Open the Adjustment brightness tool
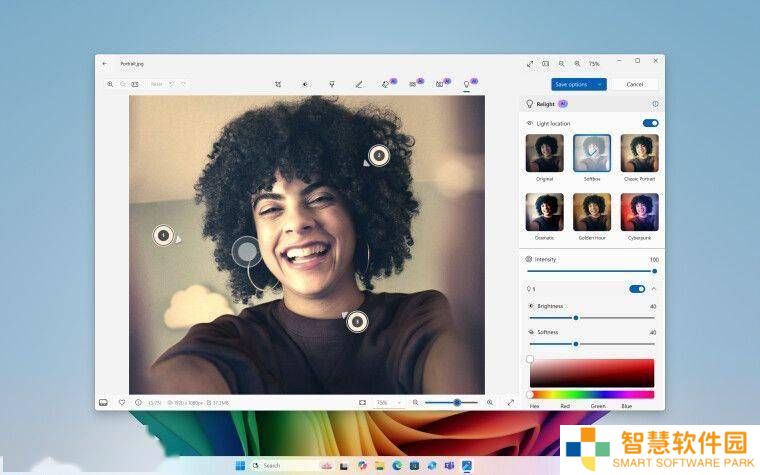760x475 pixels. click(x=305, y=84)
